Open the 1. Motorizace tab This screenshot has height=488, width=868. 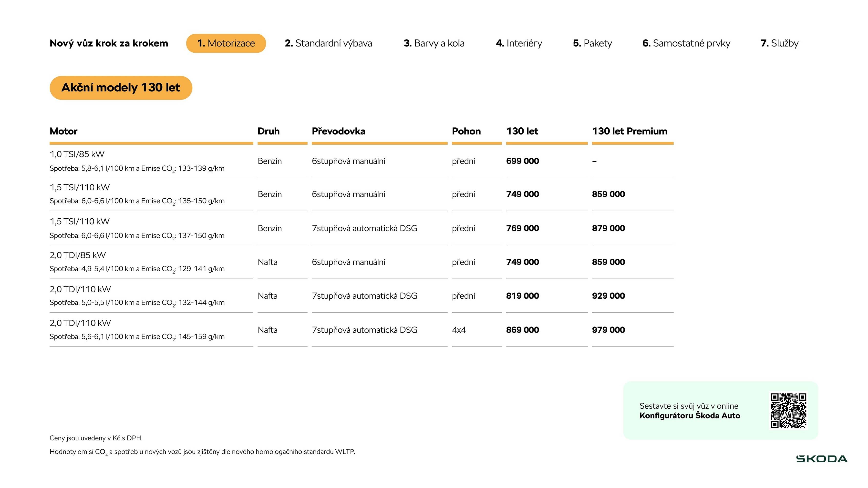[x=226, y=43]
